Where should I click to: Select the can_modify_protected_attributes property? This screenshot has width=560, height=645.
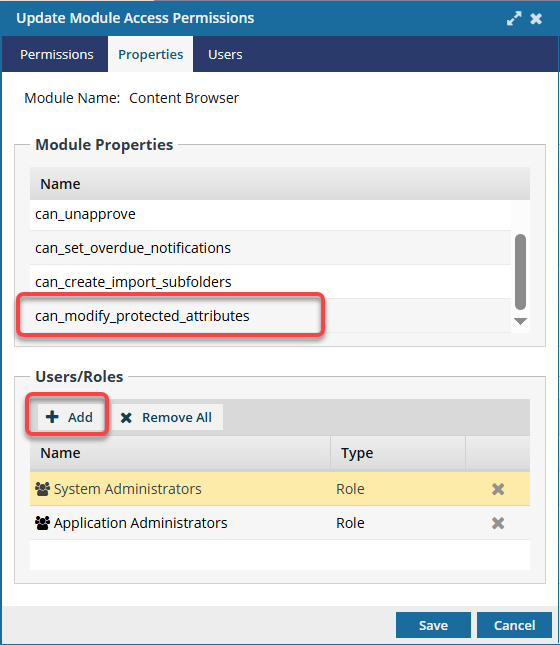[x=270, y=316]
